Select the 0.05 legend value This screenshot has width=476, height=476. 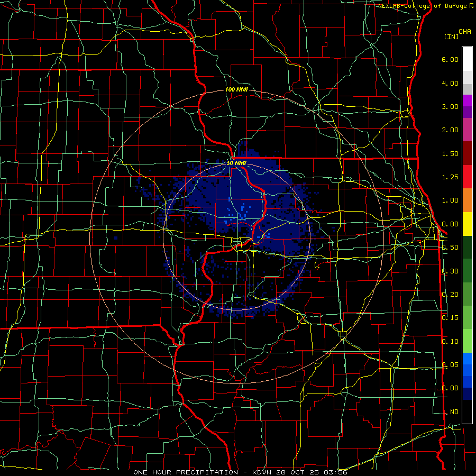[450, 365]
